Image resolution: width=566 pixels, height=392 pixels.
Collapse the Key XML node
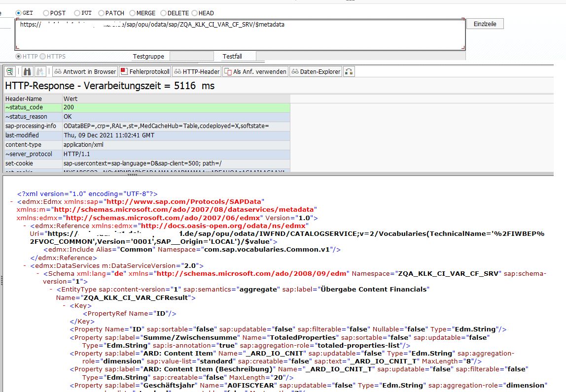[65, 306]
